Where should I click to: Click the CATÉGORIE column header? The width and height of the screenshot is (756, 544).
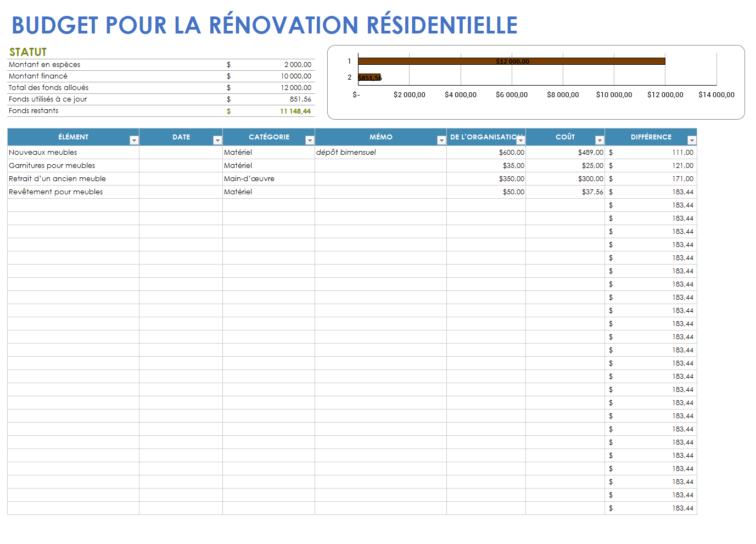[x=269, y=137]
